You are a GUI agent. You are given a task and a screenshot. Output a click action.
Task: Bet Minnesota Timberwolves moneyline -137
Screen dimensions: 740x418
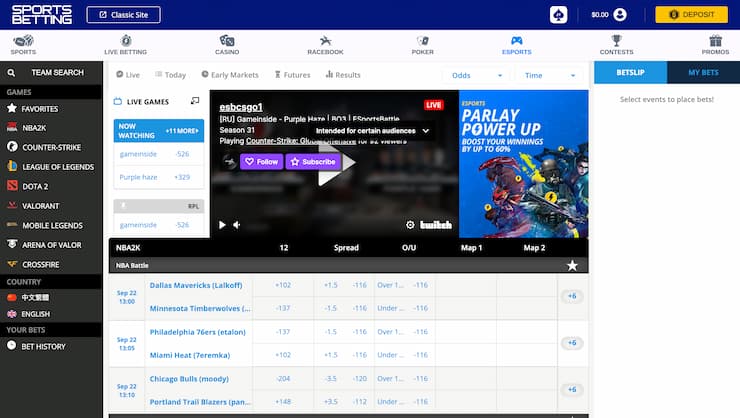(283, 308)
